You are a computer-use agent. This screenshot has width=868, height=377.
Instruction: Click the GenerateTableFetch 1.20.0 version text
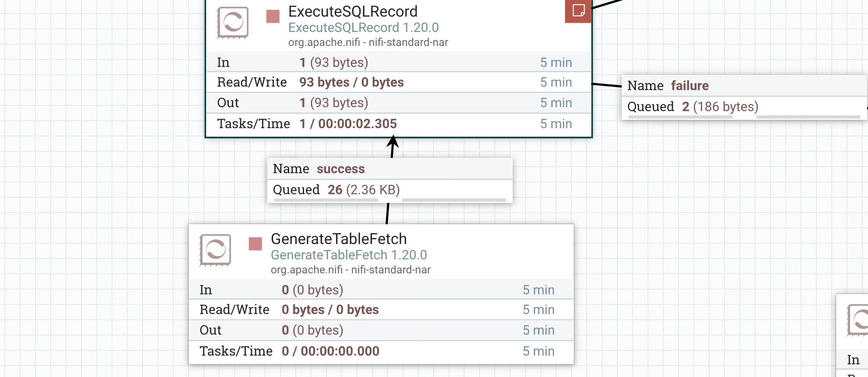pyautogui.click(x=349, y=255)
